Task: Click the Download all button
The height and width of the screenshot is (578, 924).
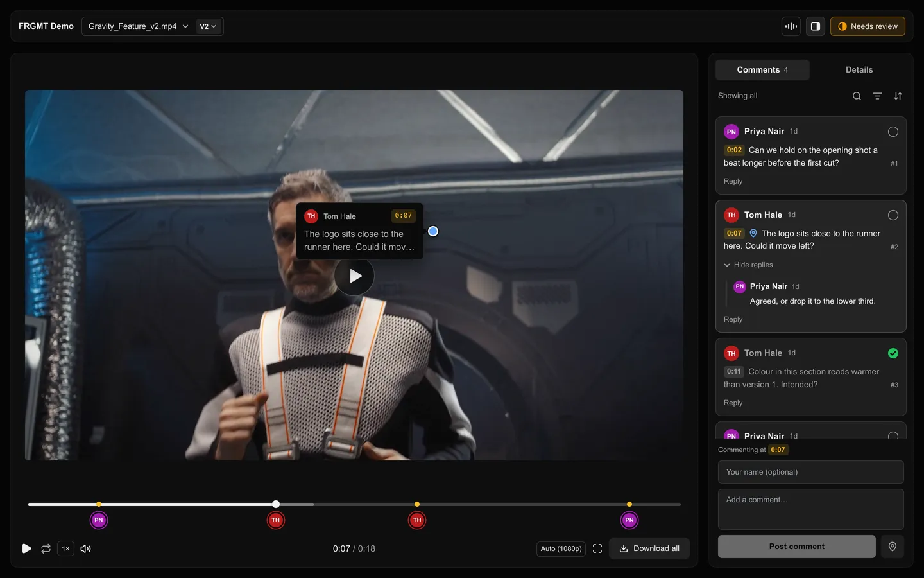Action: pos(649,548)
